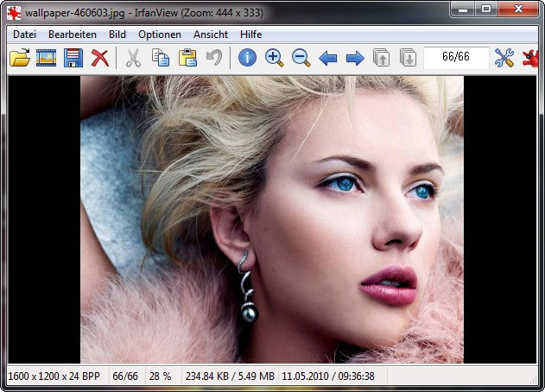
Task: Click the Open file folder icon
Action: (x=19, y=59)
